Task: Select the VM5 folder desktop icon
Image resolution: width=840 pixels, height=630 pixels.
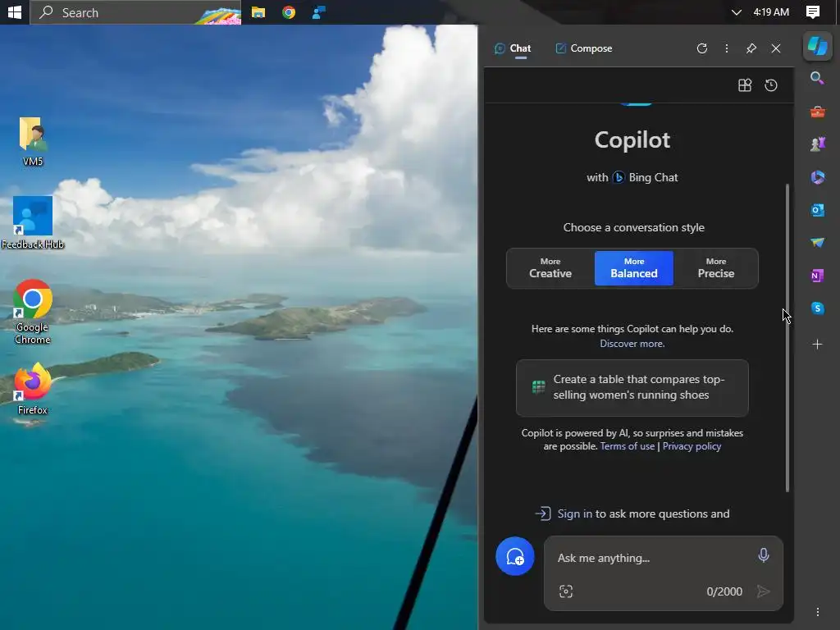Action: (33, 141)
